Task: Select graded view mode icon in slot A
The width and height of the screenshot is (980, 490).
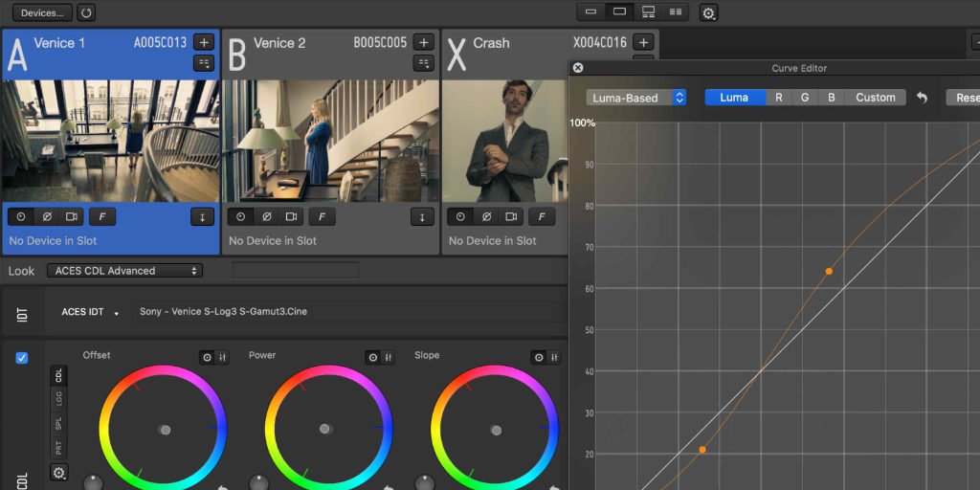Action: click(x=21, y=217)
